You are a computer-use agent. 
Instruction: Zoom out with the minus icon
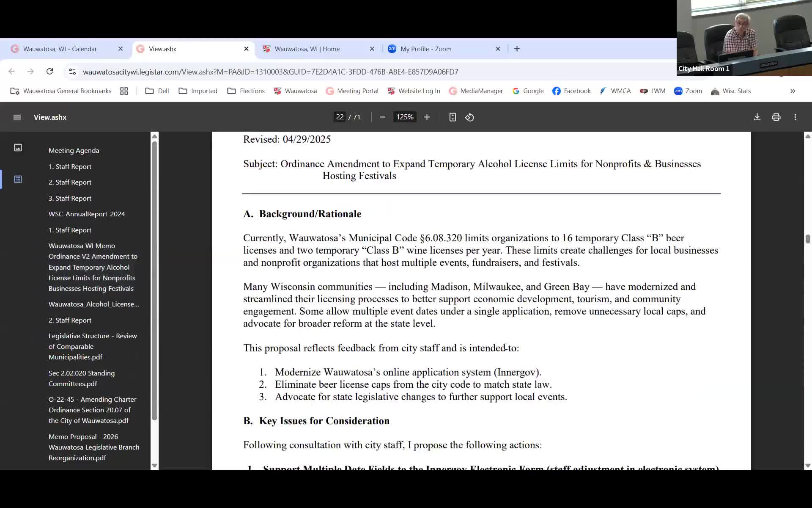[x=382, y=117]
